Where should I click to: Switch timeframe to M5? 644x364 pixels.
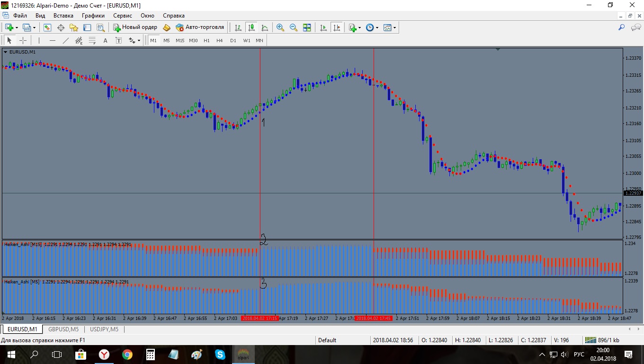167,40
